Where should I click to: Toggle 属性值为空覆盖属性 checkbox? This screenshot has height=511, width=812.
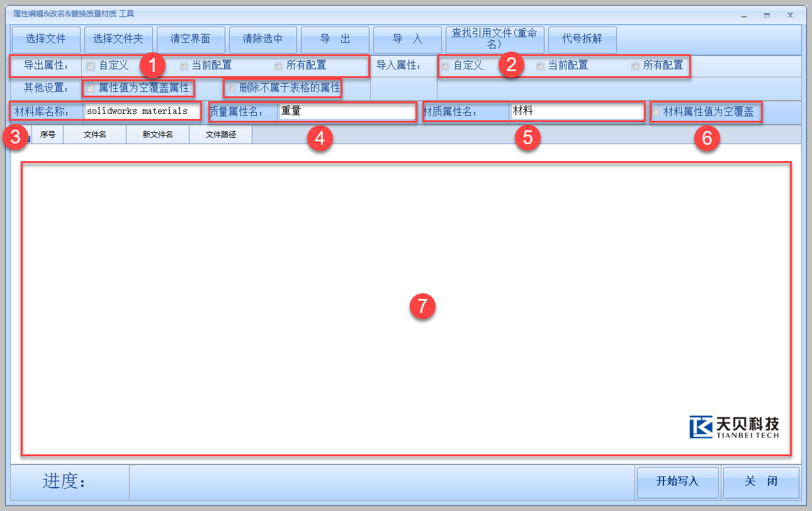click(x=91, y=88)
